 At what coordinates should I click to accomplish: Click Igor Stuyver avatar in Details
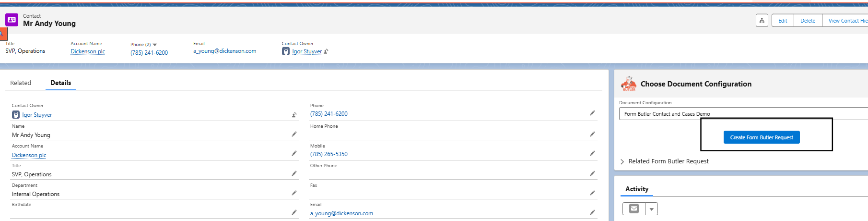point(16,115)
